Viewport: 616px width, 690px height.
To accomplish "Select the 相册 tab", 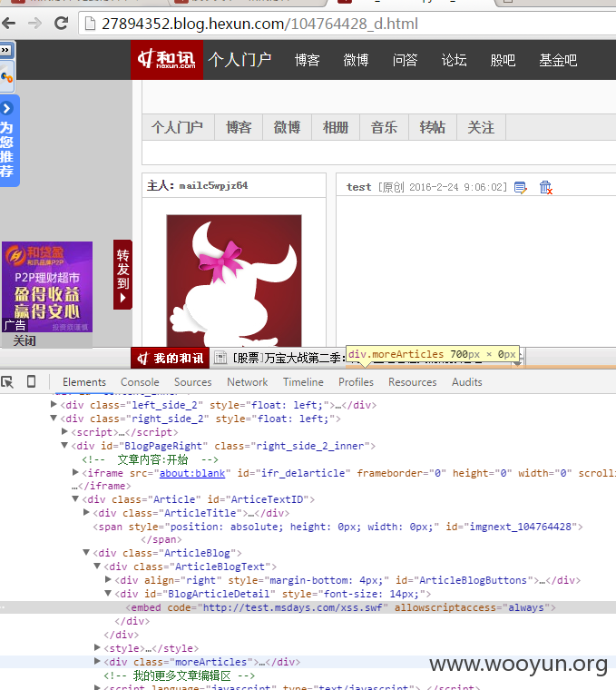I will [336, 127].
